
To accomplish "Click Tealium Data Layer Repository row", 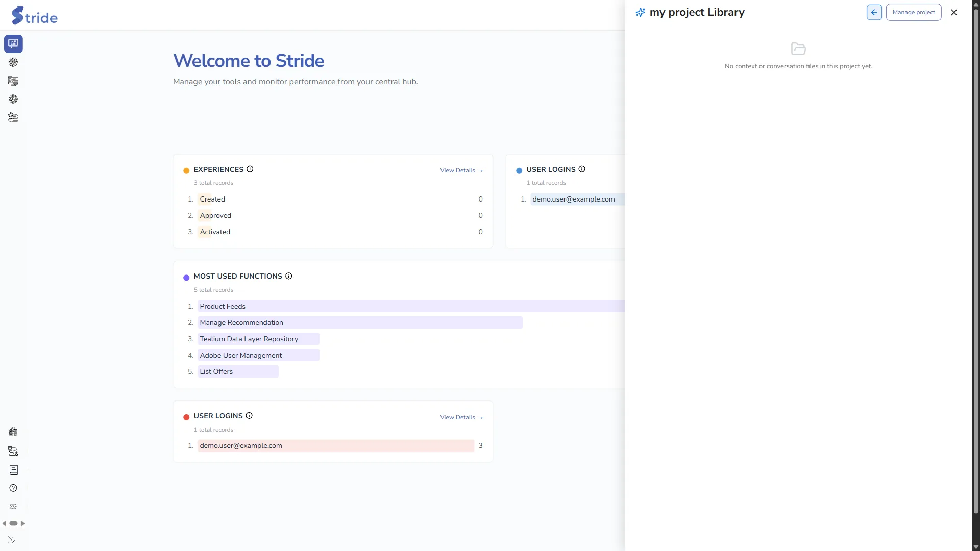I will 258,339.
